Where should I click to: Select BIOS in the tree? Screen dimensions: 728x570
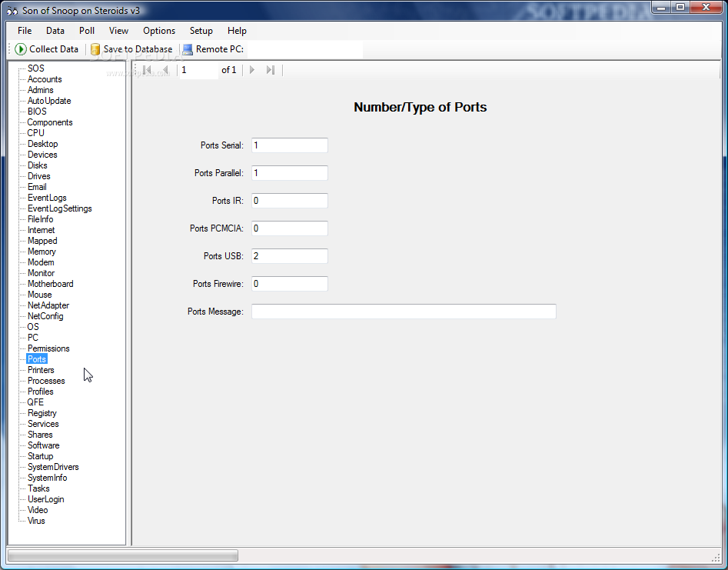click(37, 112)
